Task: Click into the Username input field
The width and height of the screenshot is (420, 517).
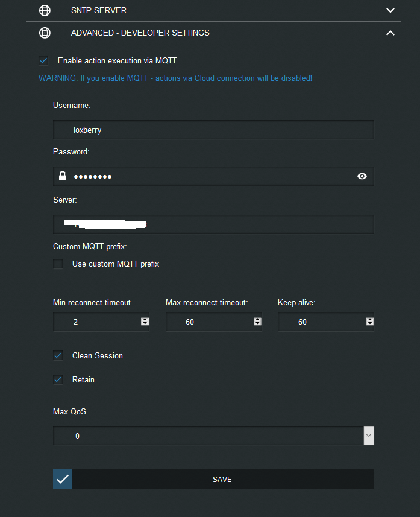Action: [213, 130]
